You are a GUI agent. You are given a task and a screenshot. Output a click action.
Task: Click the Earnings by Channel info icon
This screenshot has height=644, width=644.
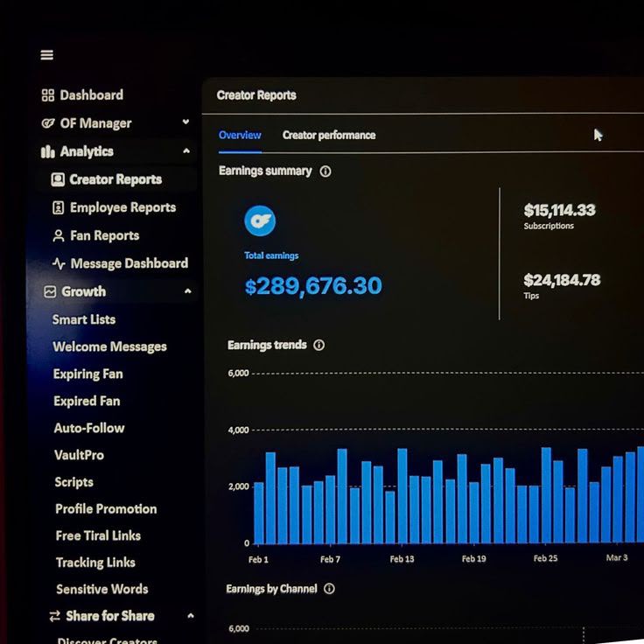pos(329,589)
